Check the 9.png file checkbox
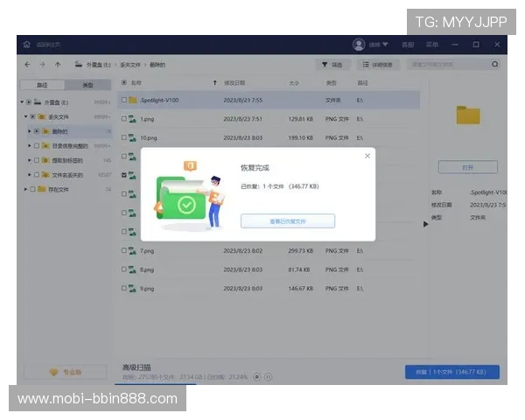 tap(124, 288)
